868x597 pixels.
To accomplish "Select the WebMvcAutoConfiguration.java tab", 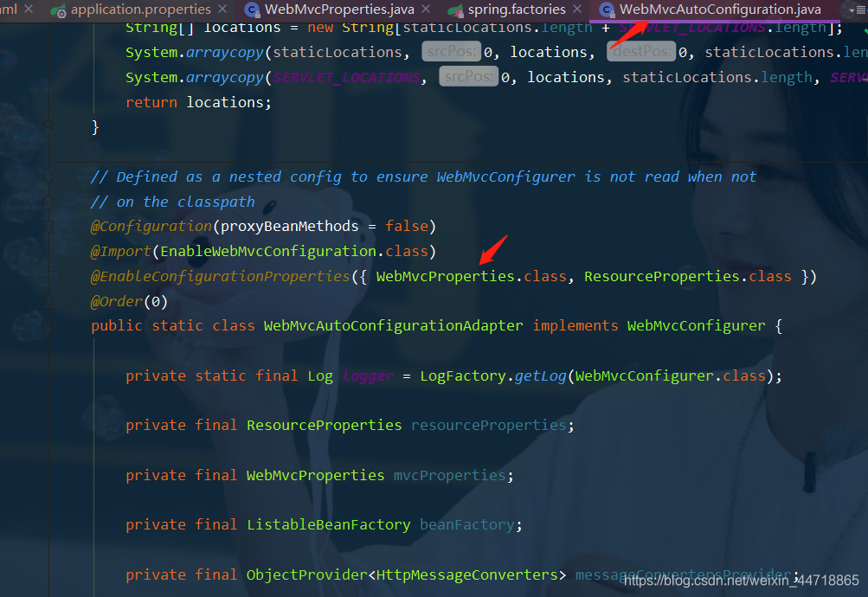I will 720,10.
